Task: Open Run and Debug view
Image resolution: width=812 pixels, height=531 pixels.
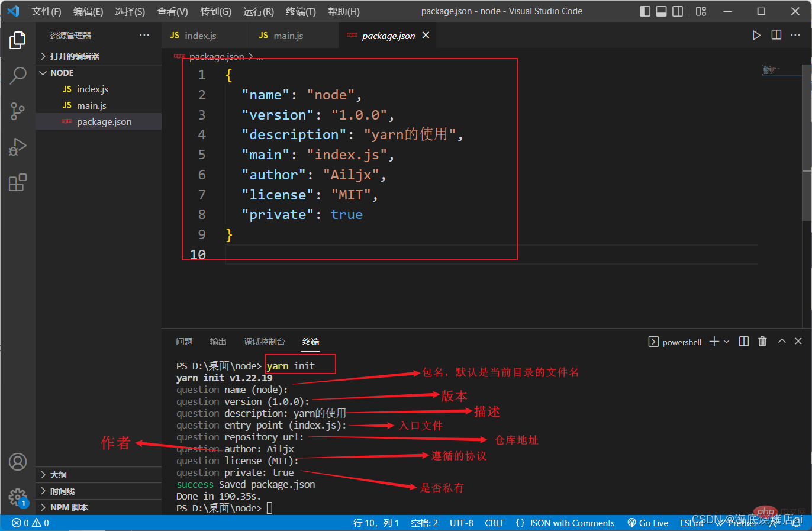Action: pyautogui.click(x=18, y=146)
